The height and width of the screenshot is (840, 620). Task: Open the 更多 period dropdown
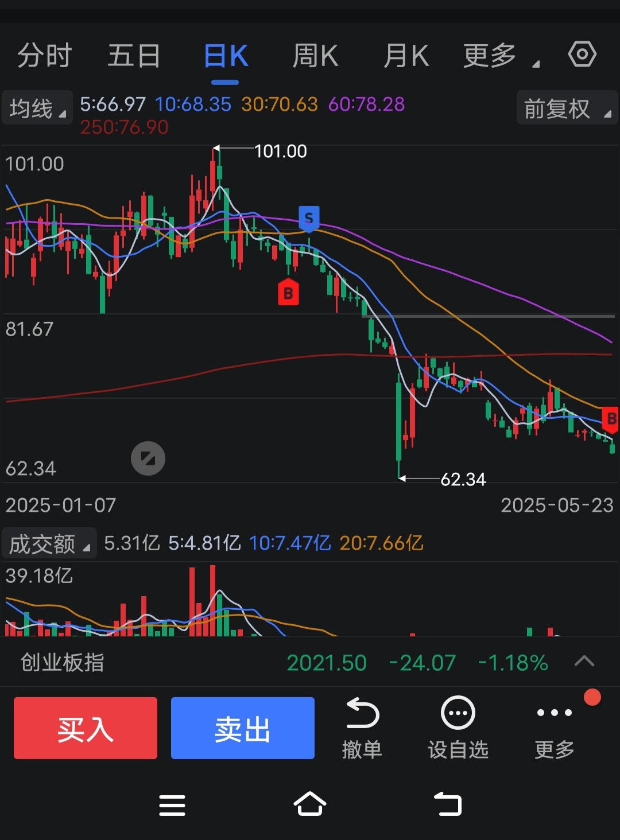[501, 56]
